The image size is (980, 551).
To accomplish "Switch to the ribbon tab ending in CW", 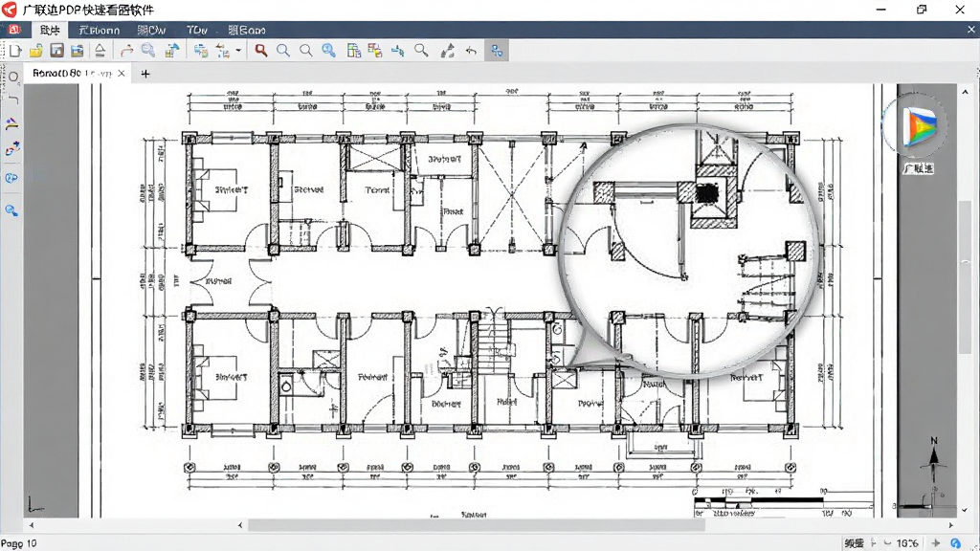I will tap(152, 30).
